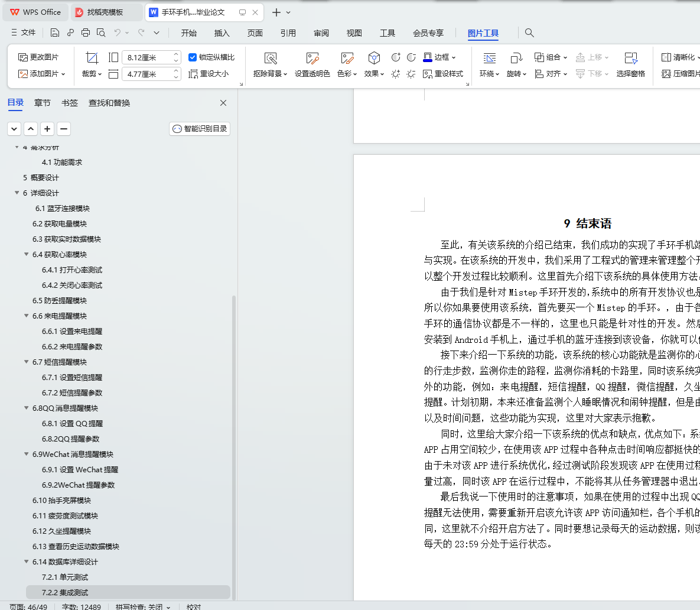Screen dimensions: 700x610
Task: Click the increase contrast icon
Action: click(x=396, y=57)
